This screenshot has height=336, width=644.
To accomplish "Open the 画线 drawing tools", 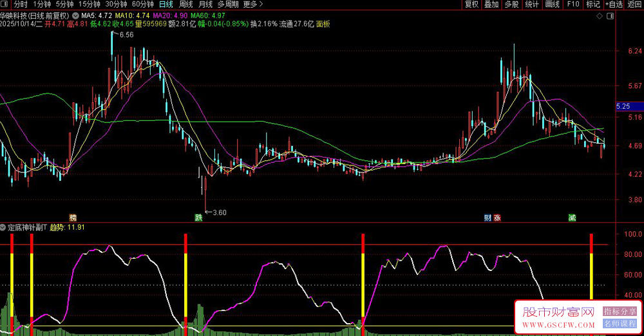I will (x=552, y=4).
